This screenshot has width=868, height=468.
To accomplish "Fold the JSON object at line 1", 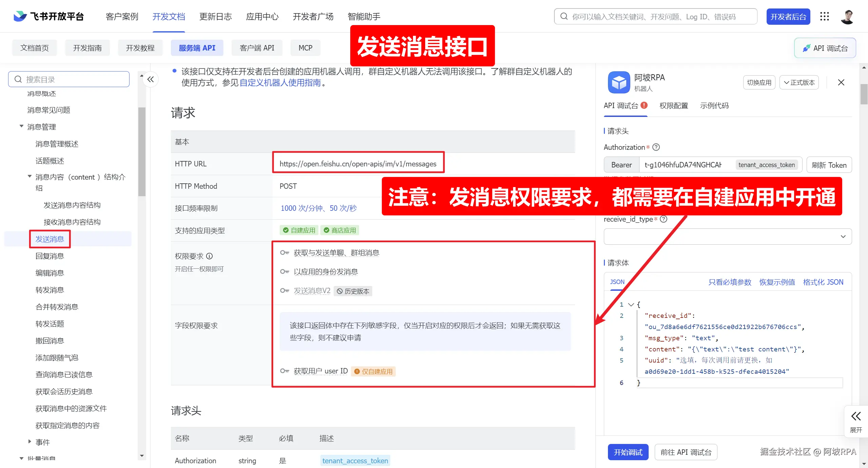I will [631, 304].
